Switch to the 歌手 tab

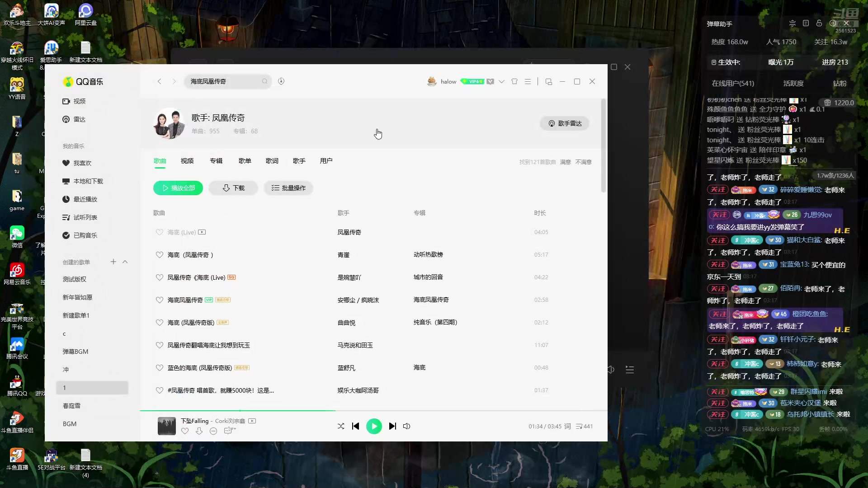click(299, 161)
